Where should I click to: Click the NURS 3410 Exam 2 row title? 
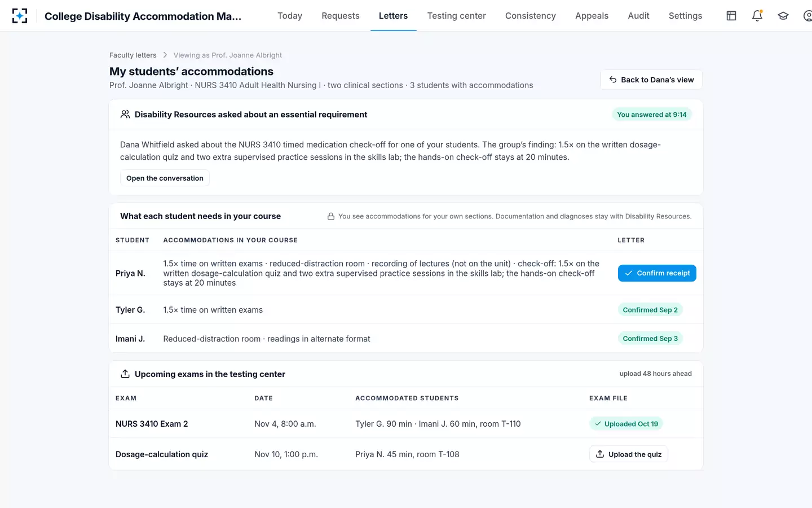[x=152, y=424]
